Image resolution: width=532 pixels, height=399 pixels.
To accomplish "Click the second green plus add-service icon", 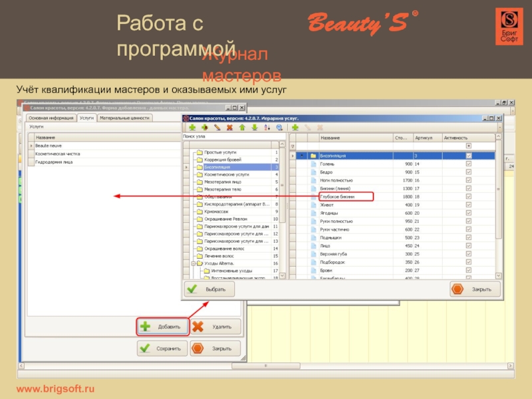I will coord(295,128).
